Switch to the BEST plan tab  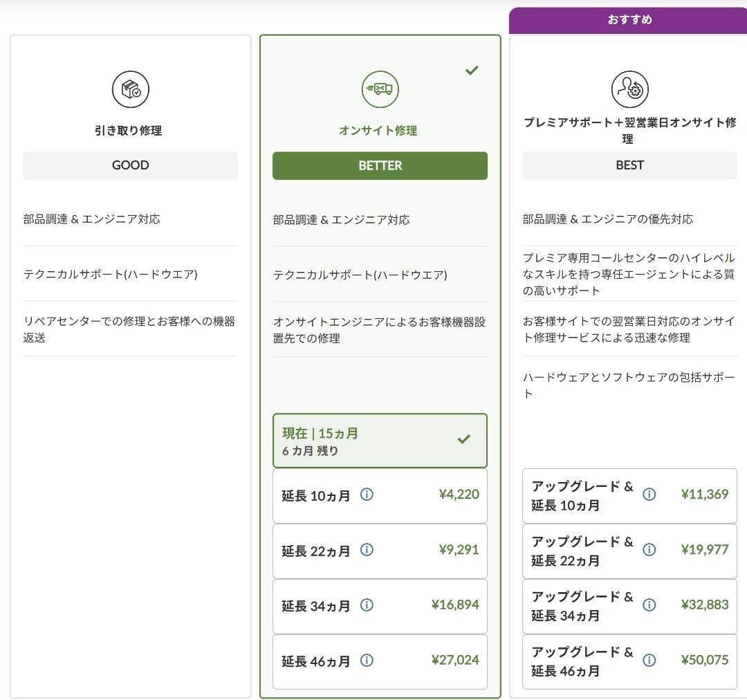[629, 165]
